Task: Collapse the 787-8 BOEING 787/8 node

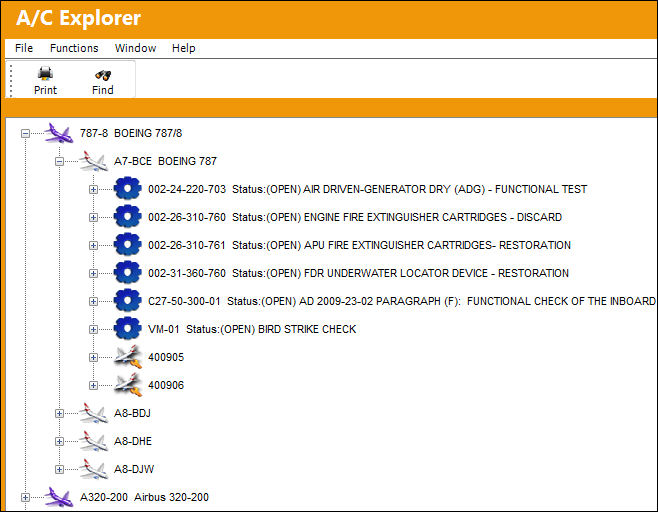Action: [26, 133]
